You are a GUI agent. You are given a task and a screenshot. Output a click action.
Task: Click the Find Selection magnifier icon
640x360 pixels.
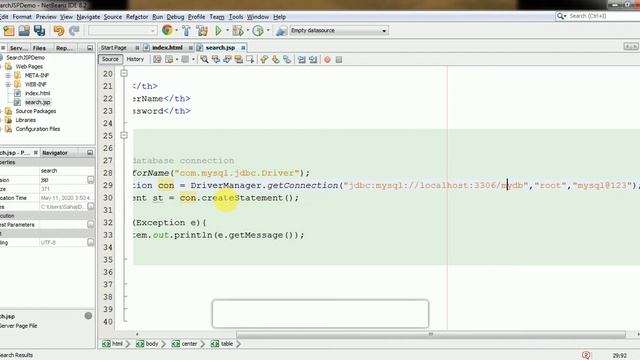click(204, 60)
